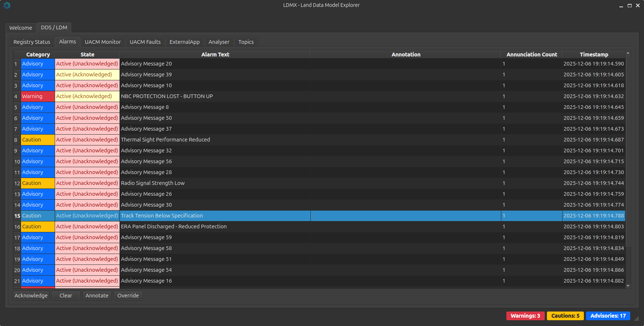Image resolution: width=644 pixels, height=326 pixels.
Task: Select row header number 8
Action: click(x=16, y=140)
